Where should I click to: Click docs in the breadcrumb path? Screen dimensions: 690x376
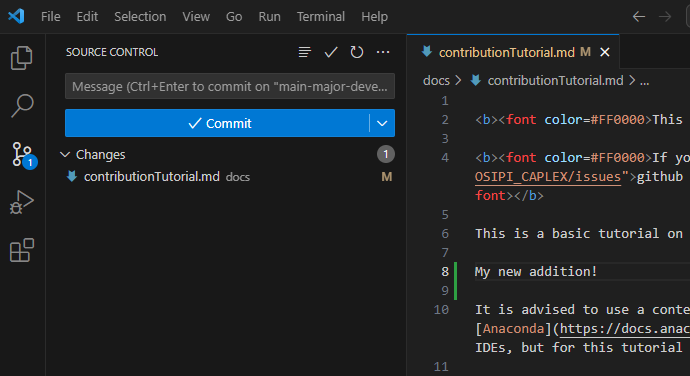pos(436,81)
